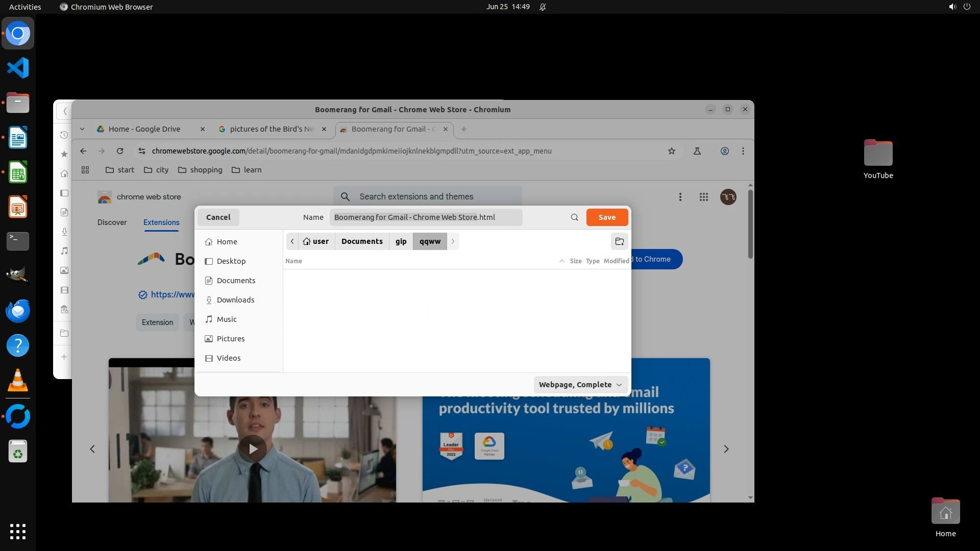Expand tab search chevron in Chromium

click(x=82, y=129)
